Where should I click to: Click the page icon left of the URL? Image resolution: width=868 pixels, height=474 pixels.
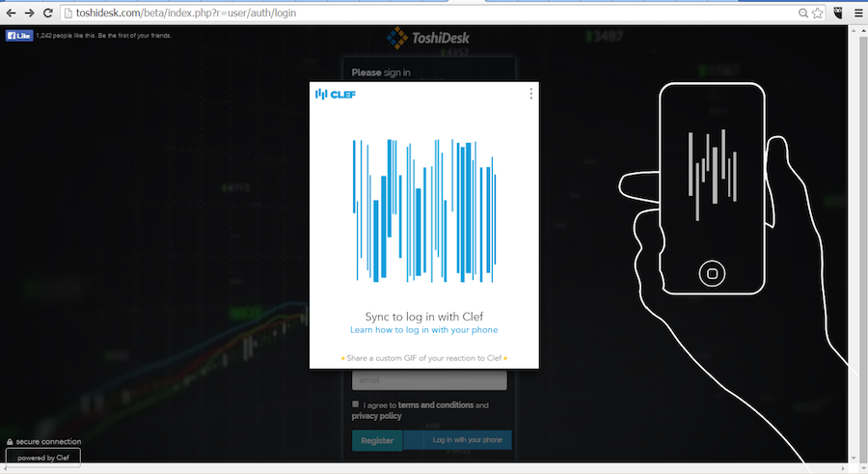point(68,13)
